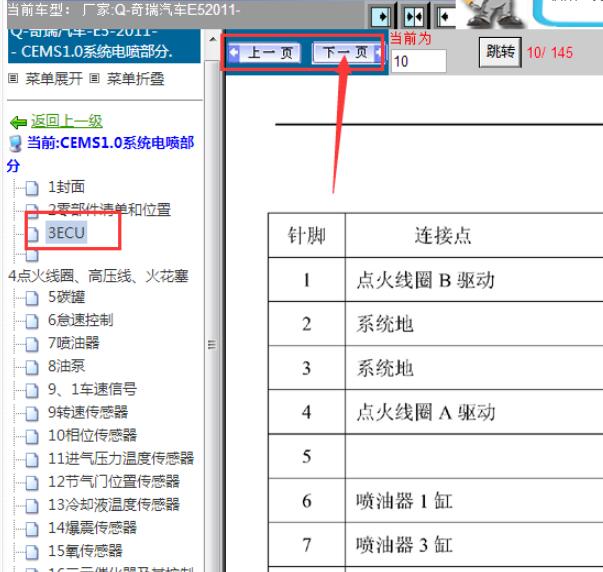Click document icon beside 6怠速控制

pyautogui.click(x=32, y=321)
